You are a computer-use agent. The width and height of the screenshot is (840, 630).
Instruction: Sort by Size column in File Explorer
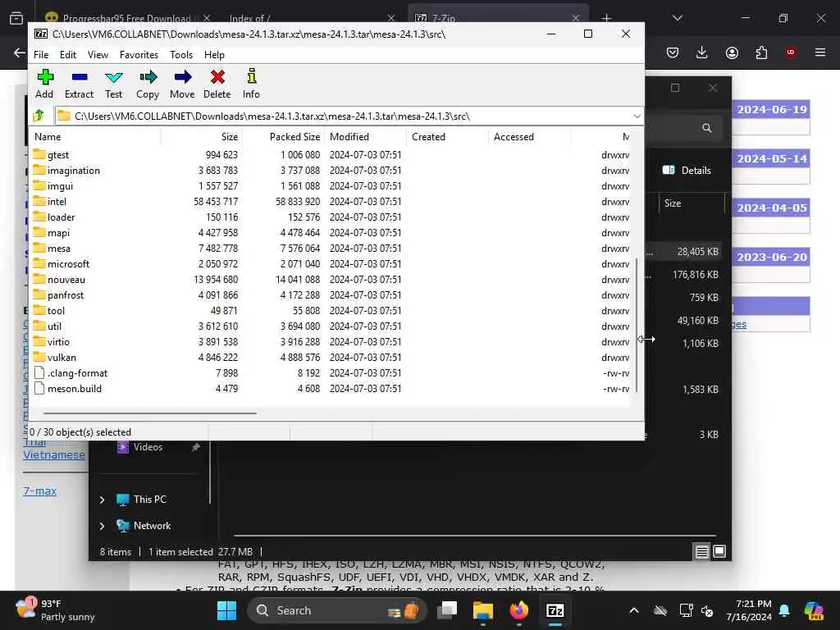click(x=691, y=203)
